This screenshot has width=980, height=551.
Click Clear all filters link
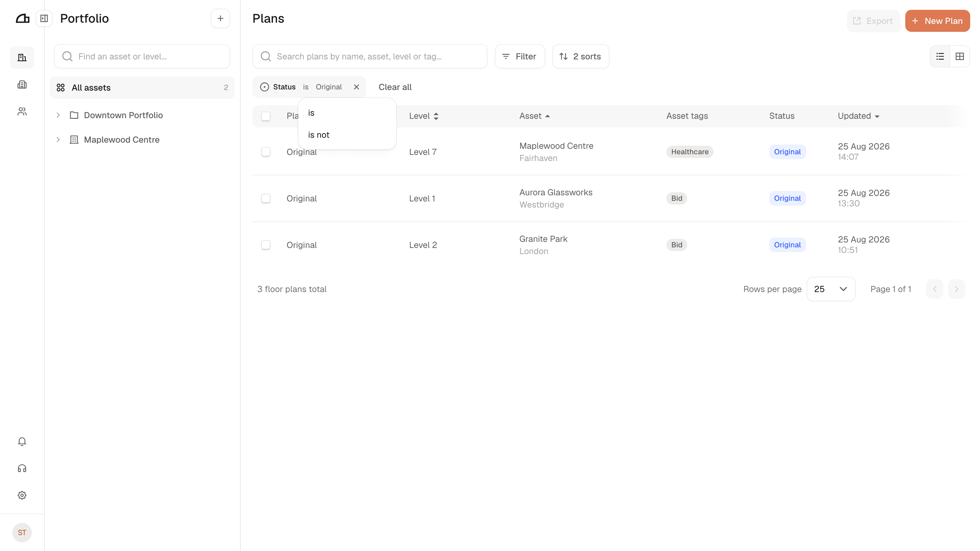tap(395, 87)
